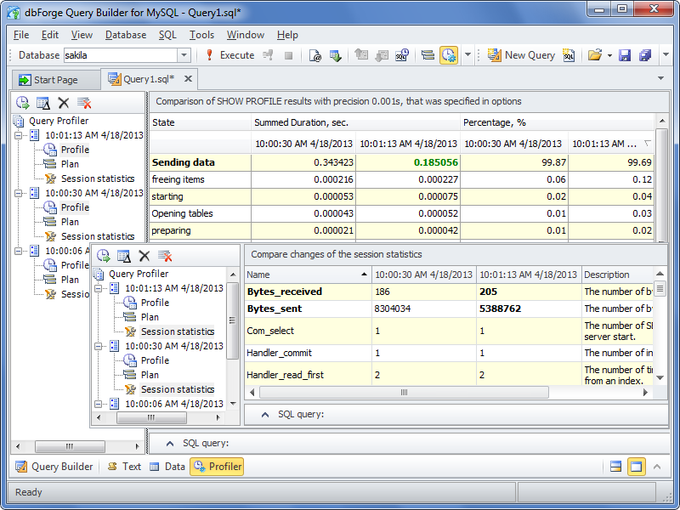Open the File menu
This screenshot has height=510, width=680.
(x=21, y=35)
